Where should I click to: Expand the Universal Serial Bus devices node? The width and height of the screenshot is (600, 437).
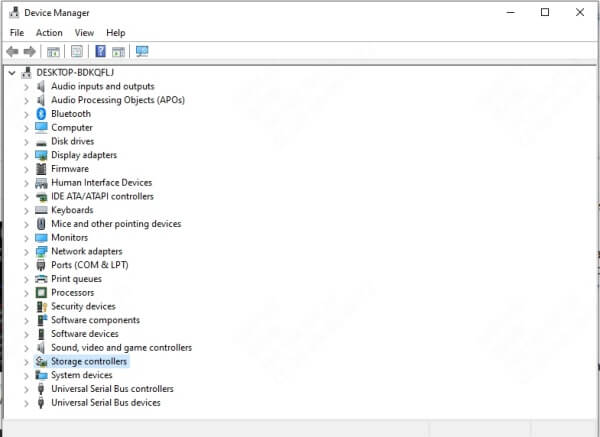point(26,403)
